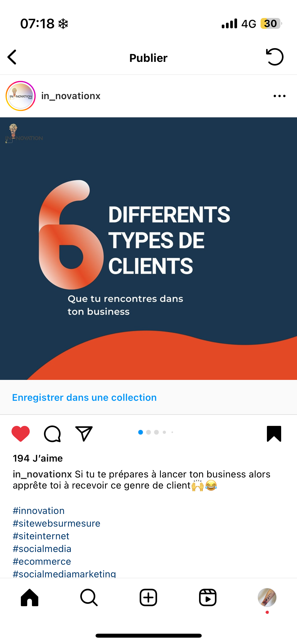
Task: Open Reels tab in bottom bar
Action: point(208,597)
